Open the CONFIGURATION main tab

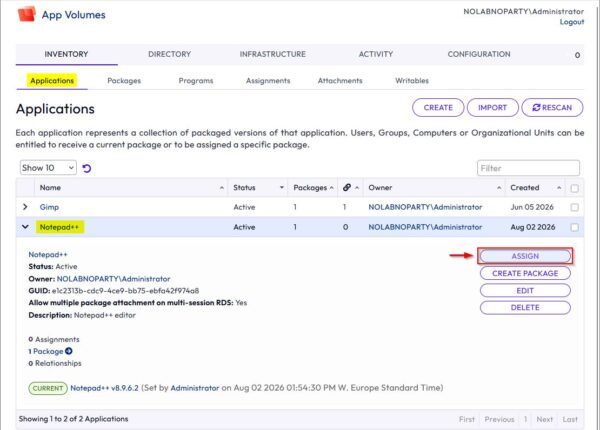click(479, 54)
